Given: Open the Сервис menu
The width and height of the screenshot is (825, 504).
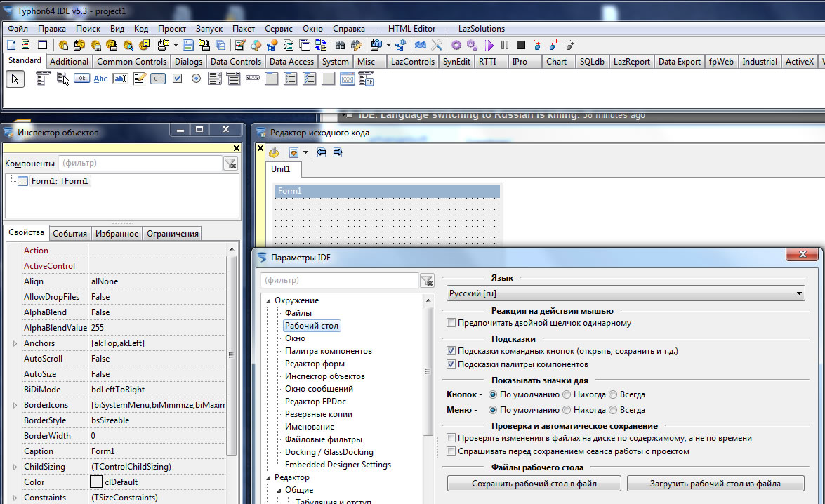Looking at the screenshot, I should 278,28.
